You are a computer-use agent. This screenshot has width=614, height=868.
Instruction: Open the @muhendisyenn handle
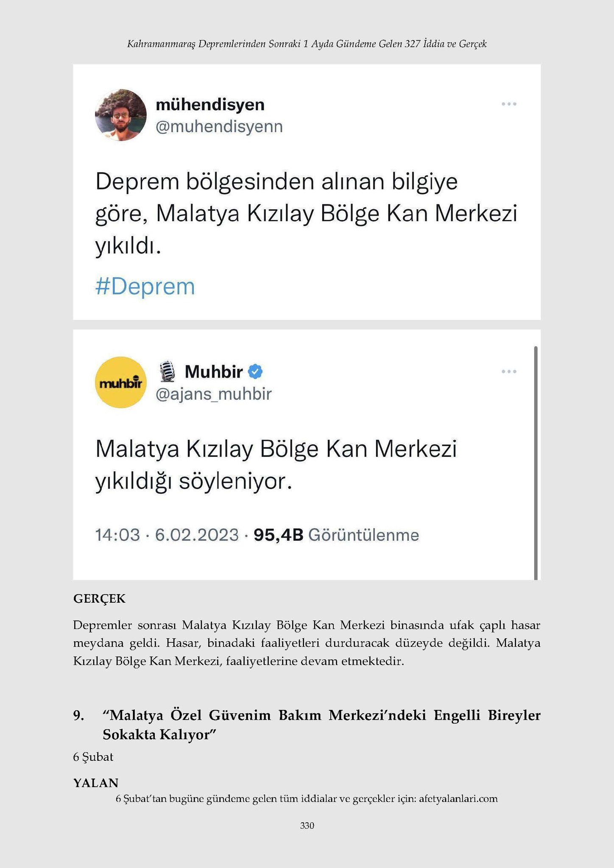pos(219,127)
